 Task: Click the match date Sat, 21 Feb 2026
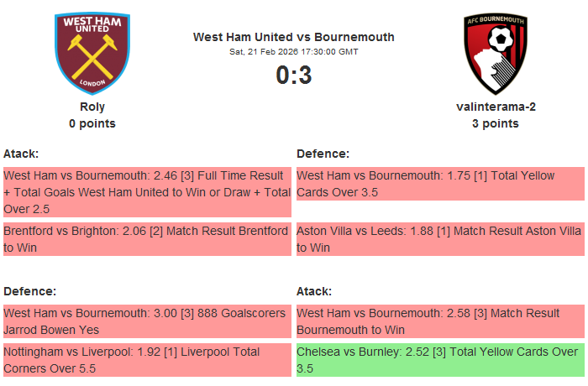[294, 52]
